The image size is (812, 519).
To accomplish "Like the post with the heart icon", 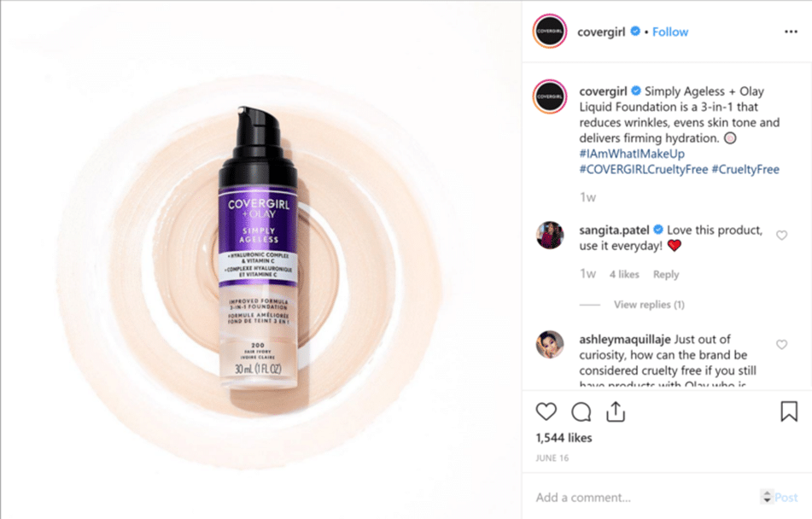I will click(546, 411).
